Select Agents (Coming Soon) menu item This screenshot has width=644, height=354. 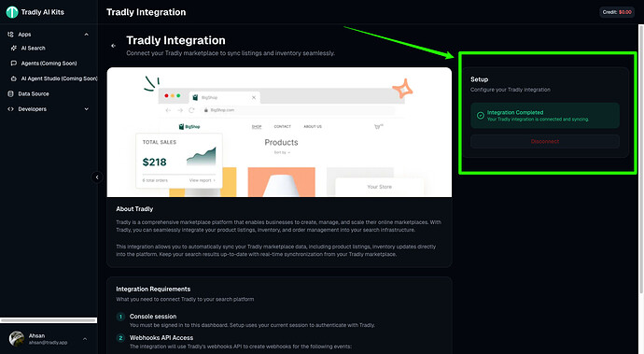49,64
